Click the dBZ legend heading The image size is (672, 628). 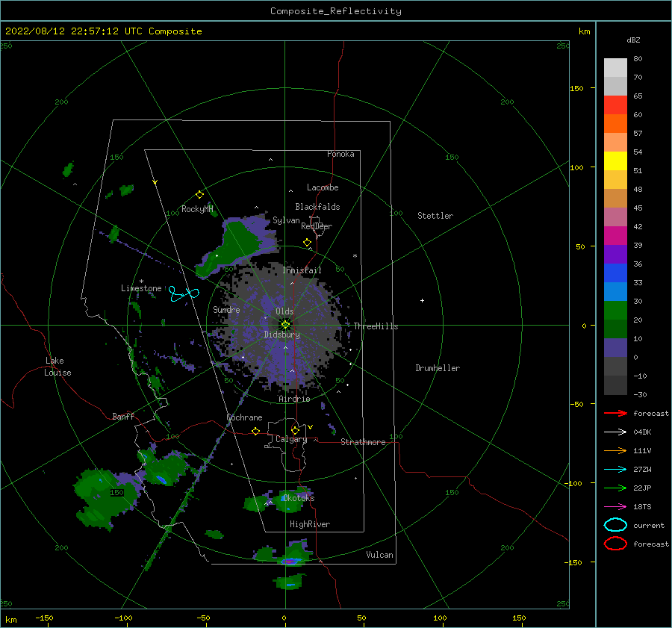(633, 40)
